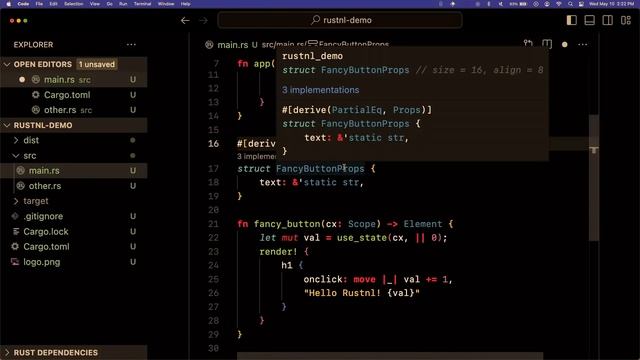Open Cargo.lock file in explorer
This screenshot has height=360, width=640.
[x=73, y=231]
